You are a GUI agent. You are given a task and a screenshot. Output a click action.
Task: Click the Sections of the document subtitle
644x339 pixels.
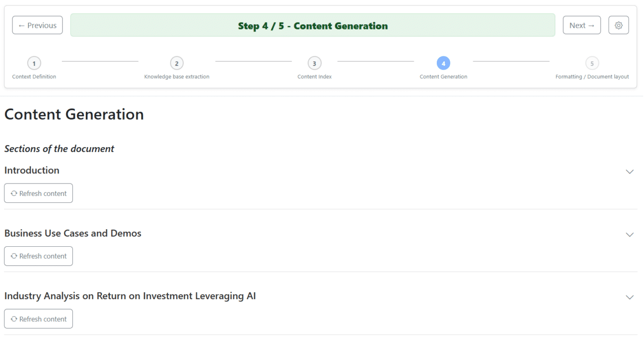[x=59, y=149]
